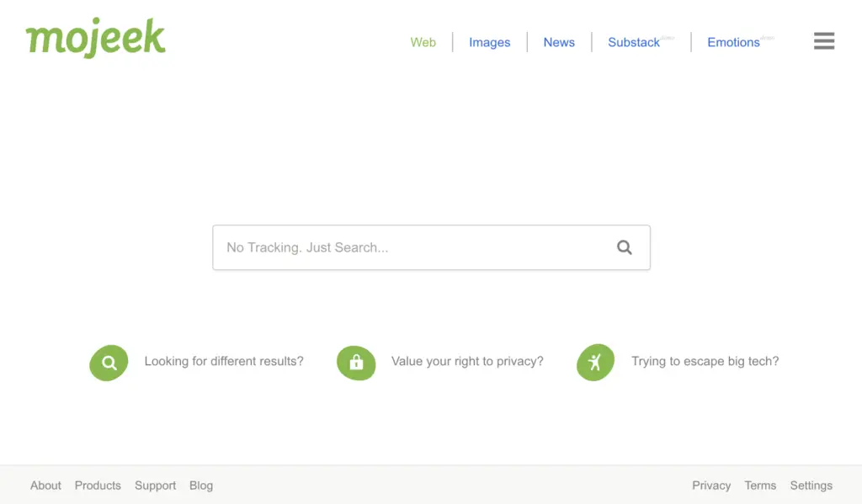862x504 pixels.
Task: Open the Support footer link
Action: (x=156, y=485)
